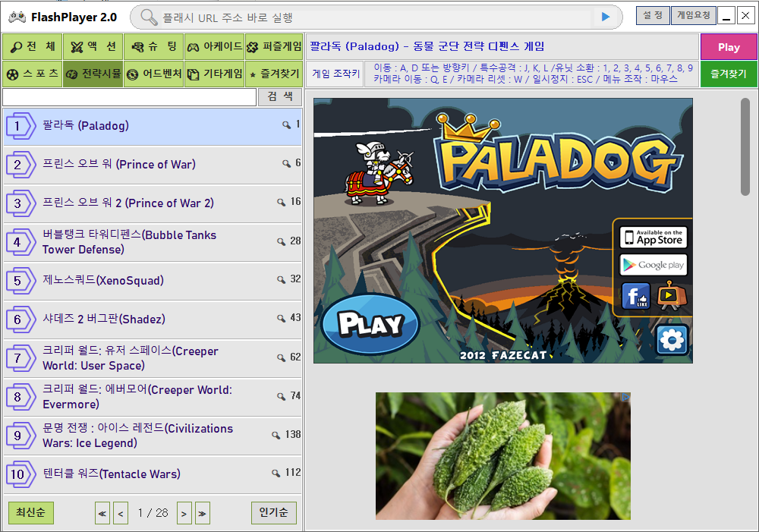This screenshot has width=759, height=532.
Task: Select 전략시뮬 (Strategy Sim) category
Action: click(93, 74)
